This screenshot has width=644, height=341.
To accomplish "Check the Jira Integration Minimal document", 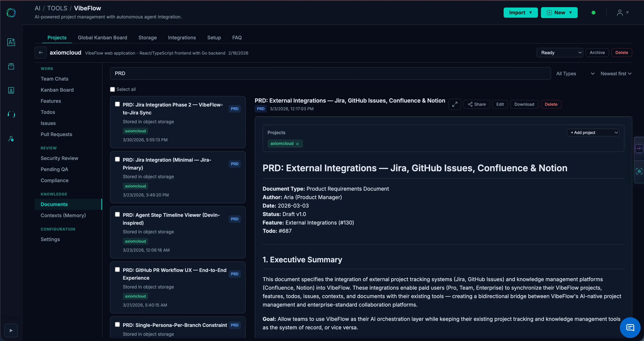I will [117, 159].
